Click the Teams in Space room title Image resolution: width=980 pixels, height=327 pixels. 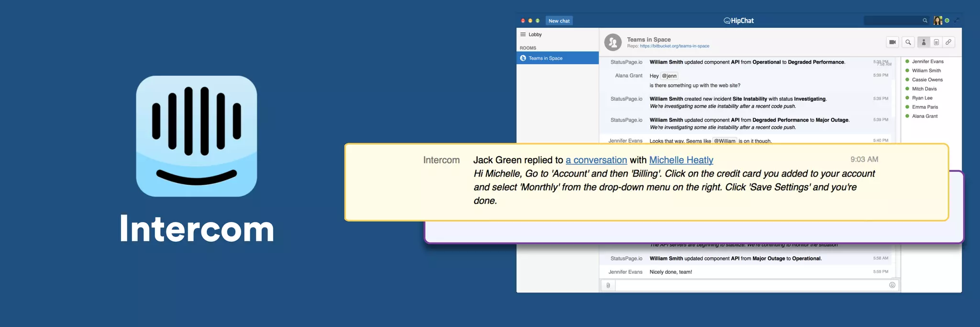648,39
